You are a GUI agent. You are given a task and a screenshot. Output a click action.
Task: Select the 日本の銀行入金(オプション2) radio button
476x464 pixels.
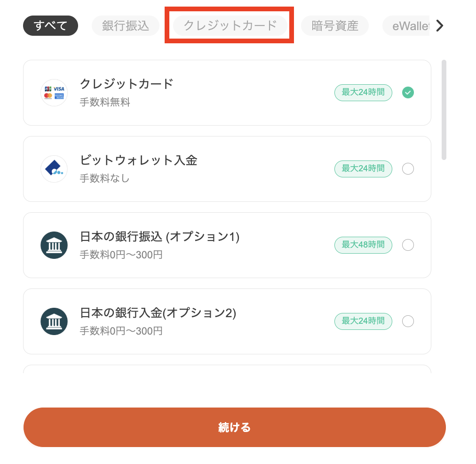click(x=408, y=321)
